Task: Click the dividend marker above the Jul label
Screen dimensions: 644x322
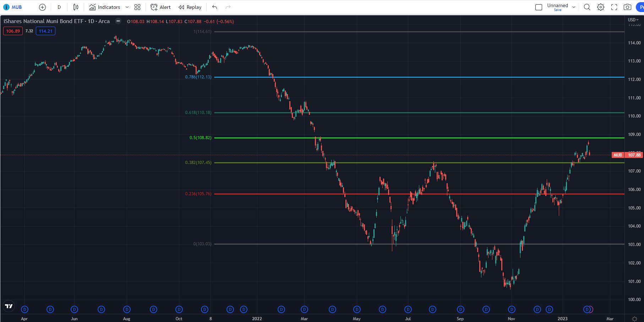Action: point(408,310)
